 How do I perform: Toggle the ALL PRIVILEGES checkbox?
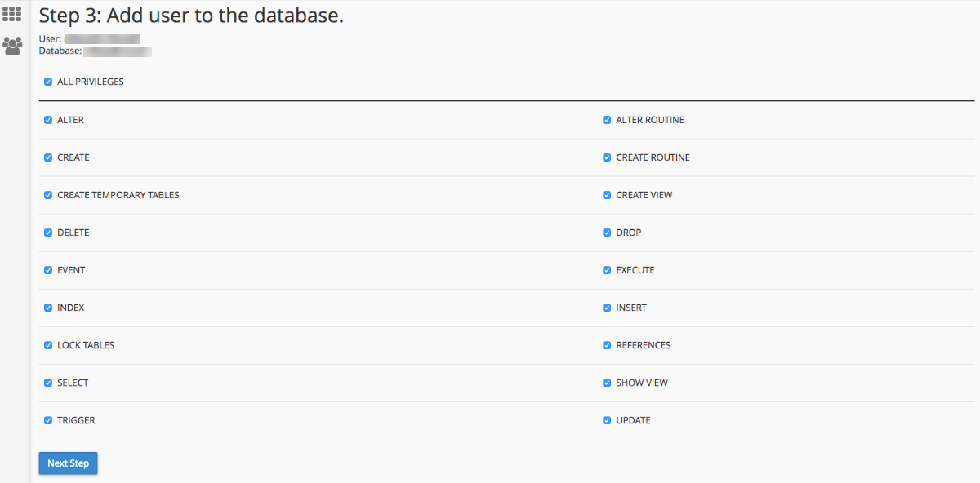(48, 82)
